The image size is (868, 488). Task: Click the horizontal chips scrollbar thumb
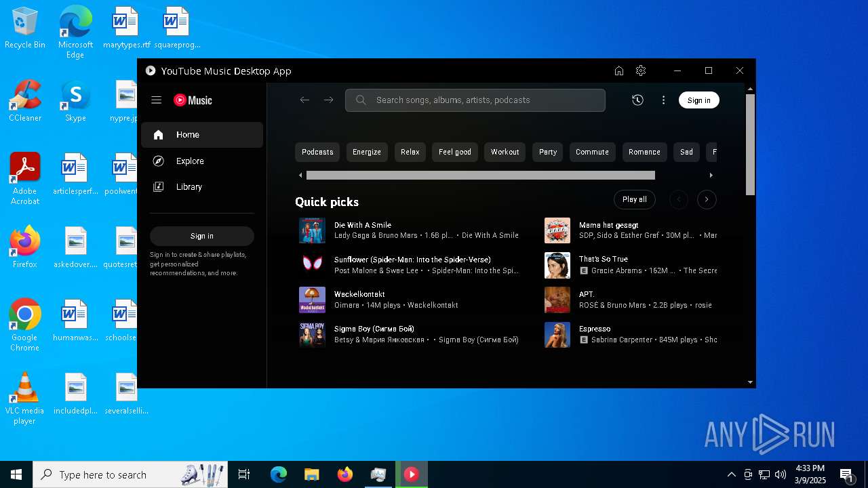pyautogui.click(x=481, y=176)
